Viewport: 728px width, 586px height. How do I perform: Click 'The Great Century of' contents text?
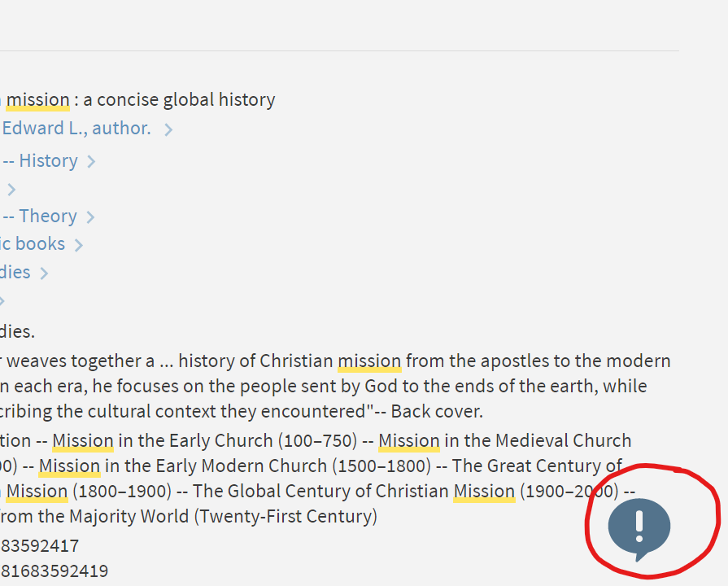[x=537, y=466]
